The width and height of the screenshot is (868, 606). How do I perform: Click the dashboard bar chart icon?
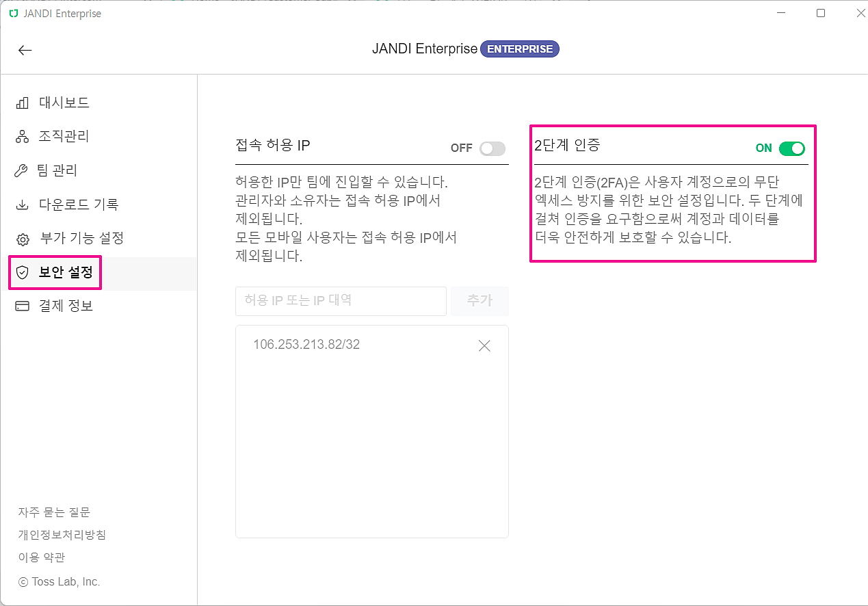point(23,103)
